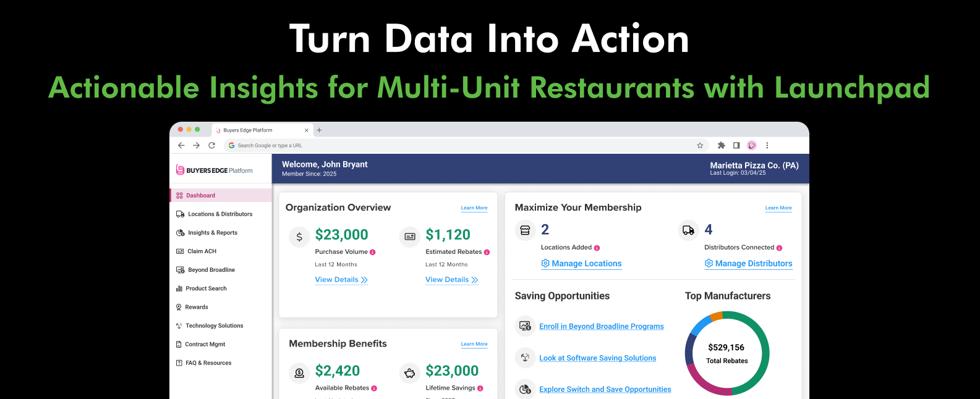980x399 pixels.
Task: Click the Rewards ribbon icon
Action: (x=179, y=307)
